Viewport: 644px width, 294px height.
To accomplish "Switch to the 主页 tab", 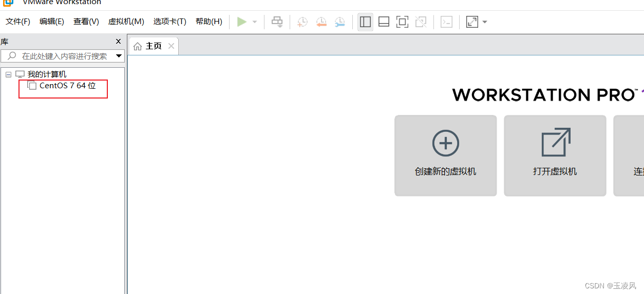I will pyautogui.click(x=154, y=46).
